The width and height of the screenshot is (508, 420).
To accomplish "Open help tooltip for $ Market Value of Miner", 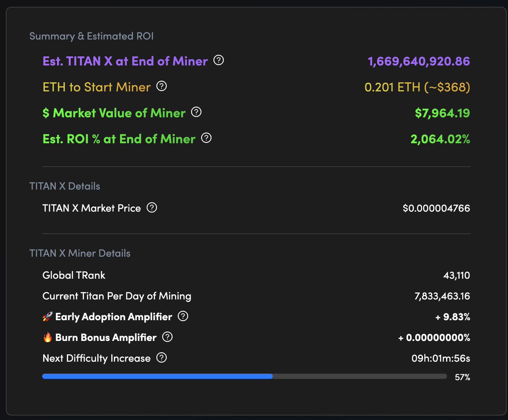I will (196, 113).
